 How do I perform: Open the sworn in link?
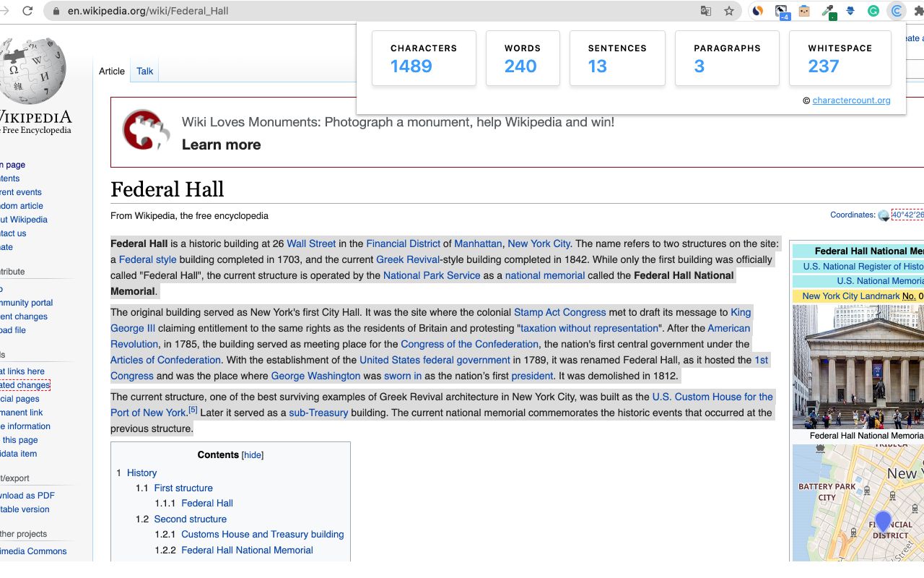tap(403, 376)
